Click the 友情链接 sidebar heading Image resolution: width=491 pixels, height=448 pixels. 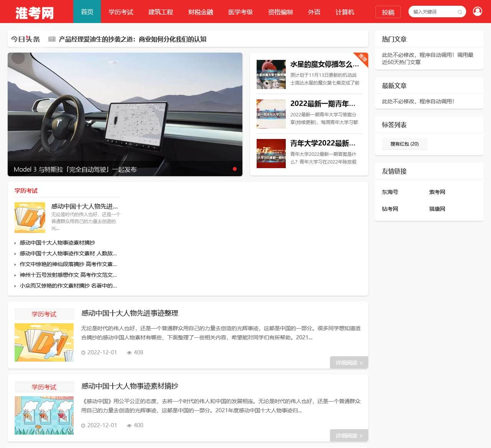394,171
